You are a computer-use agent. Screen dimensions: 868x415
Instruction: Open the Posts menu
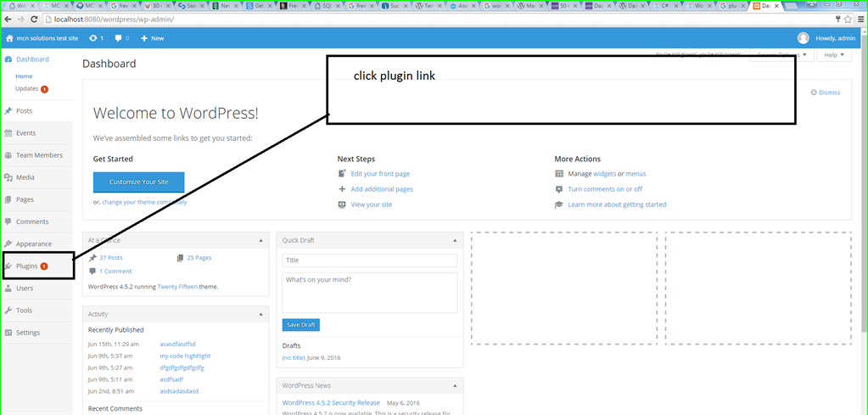(x=36, y=110)
